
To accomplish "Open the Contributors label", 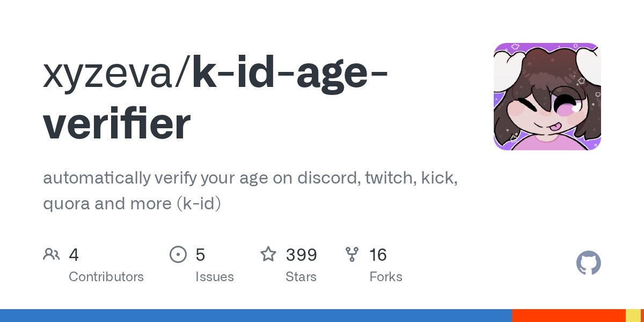I will [106, 277].
